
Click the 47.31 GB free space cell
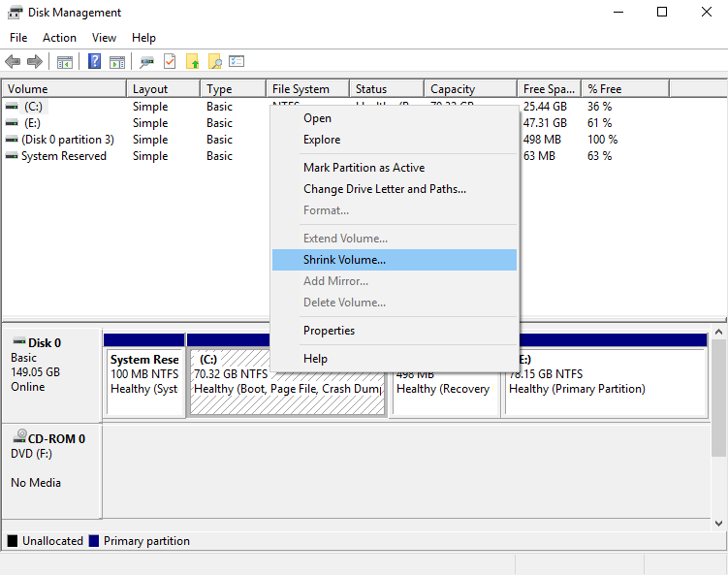pyautogui.click(x=545, y=123)
